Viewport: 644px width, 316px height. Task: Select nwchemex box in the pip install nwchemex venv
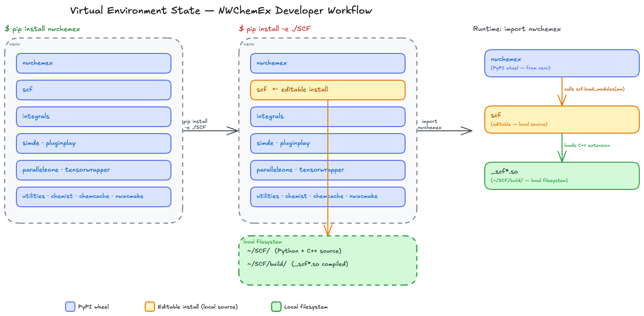pyautogui.click(x=94, y=63)
